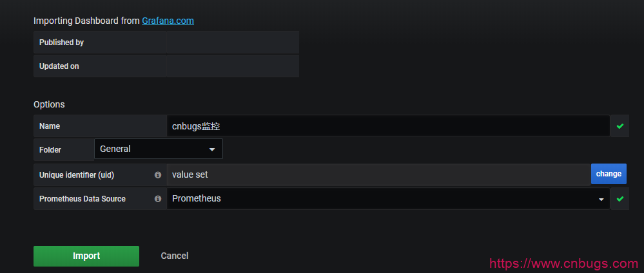Click the Prometheus Data Source label
The image size is (644, 273).
(83, 199)
